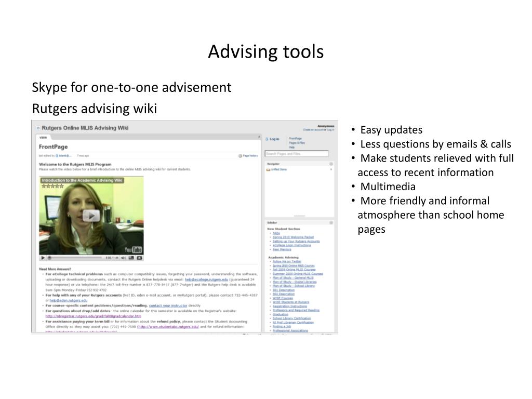The width and height of the screenshot is (532, 399).
Task: Click the 'Rutgers Online MLIS Advising Wiki' title
Action: (x=85, y=128)
